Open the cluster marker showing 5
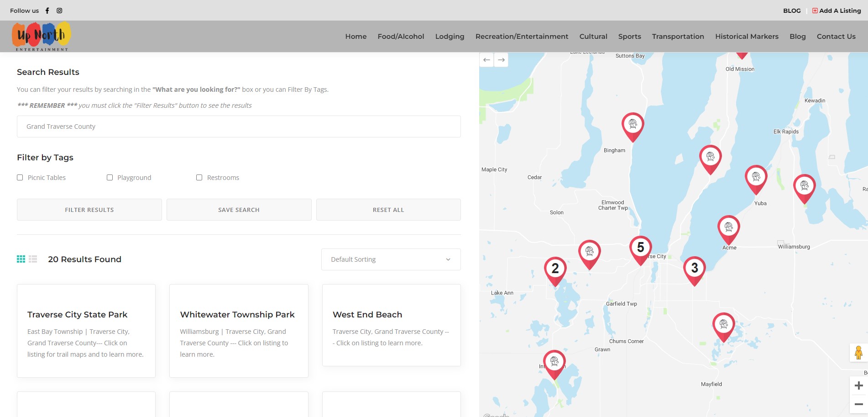 pyautogui.click(x=640, y=248)
